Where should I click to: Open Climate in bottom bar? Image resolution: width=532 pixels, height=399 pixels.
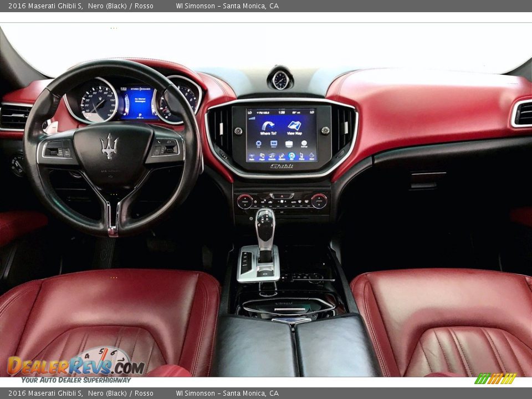(x=282, y=156)
